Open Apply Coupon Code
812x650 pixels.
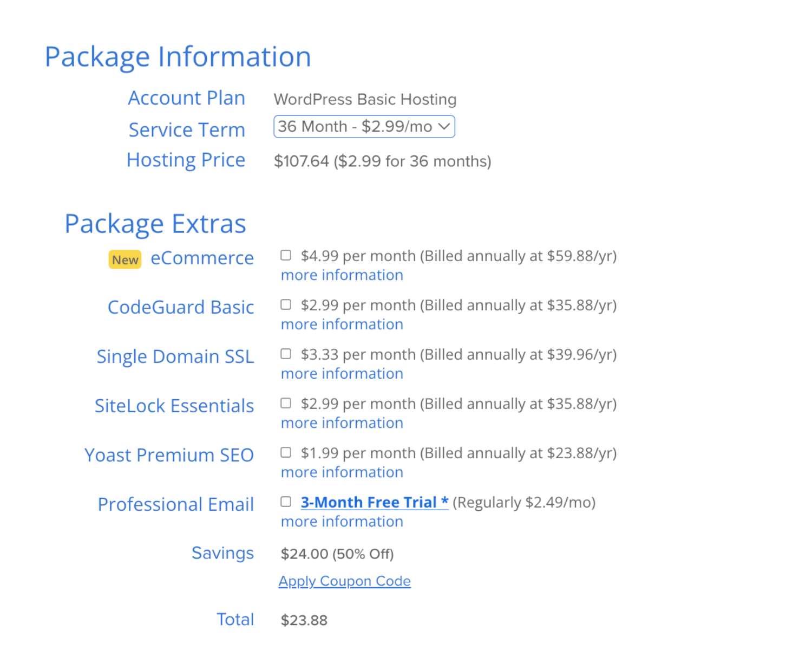[344, 581]
